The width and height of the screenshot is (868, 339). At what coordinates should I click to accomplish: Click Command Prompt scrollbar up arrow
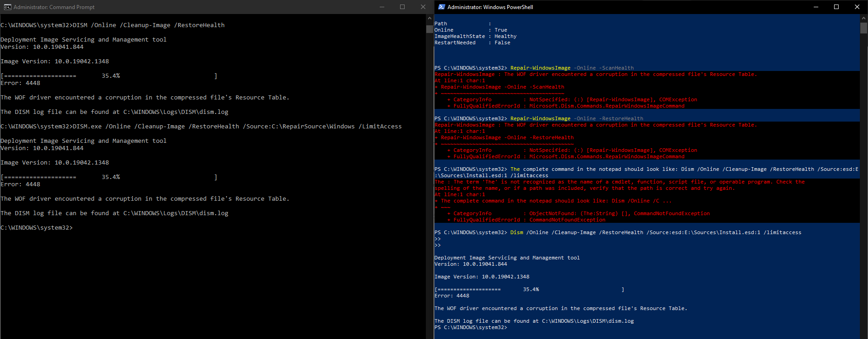click(429, 18)
